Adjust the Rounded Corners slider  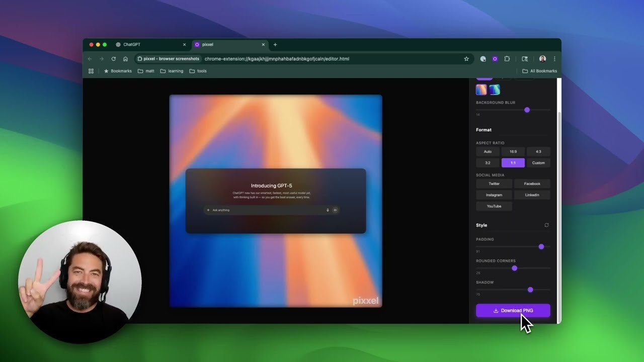point(513,268)
